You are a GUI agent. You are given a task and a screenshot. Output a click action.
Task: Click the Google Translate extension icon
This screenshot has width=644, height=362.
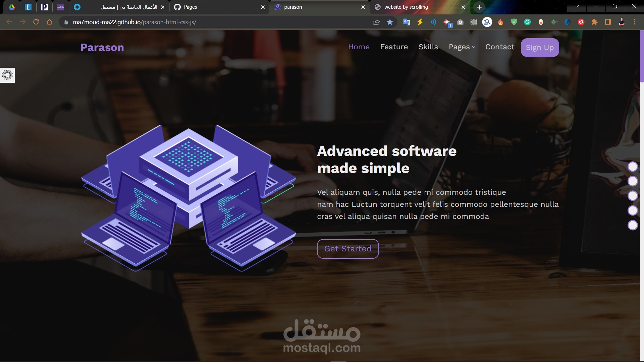pyautogui.click(x=407, y=22)
